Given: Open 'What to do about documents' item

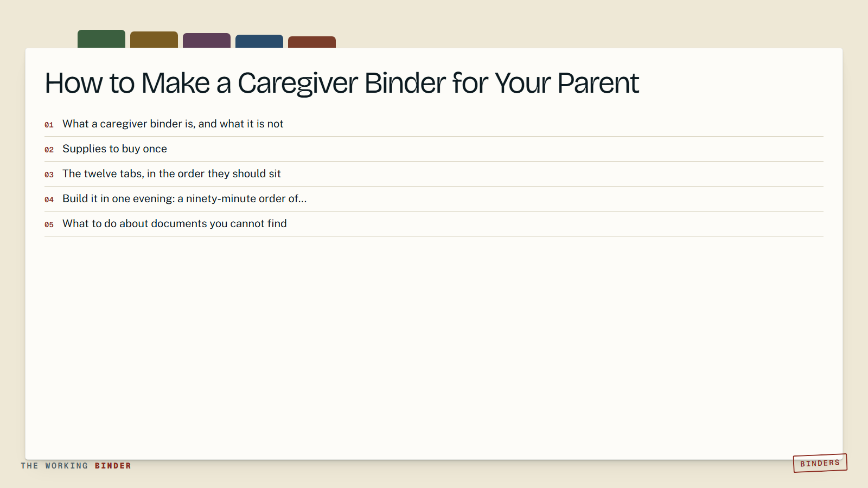Looking at the screenshot, I should coord(434,224).
